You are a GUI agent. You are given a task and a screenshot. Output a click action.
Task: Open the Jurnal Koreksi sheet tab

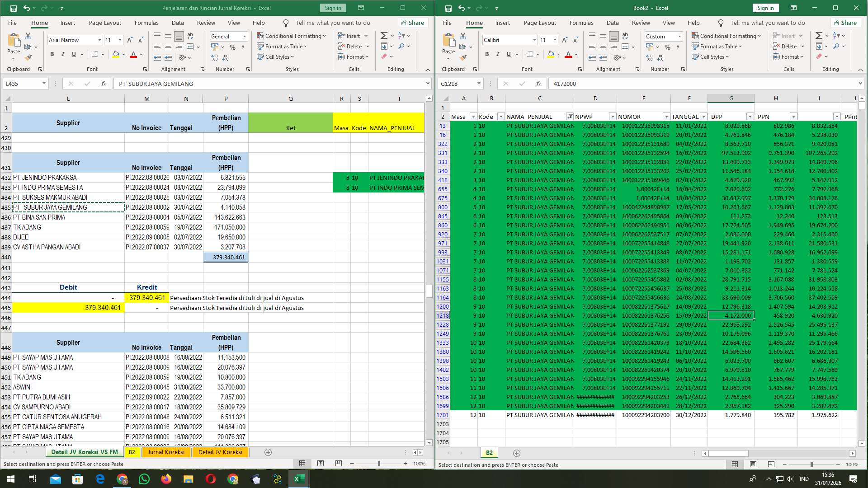click(x=166, y=452)
